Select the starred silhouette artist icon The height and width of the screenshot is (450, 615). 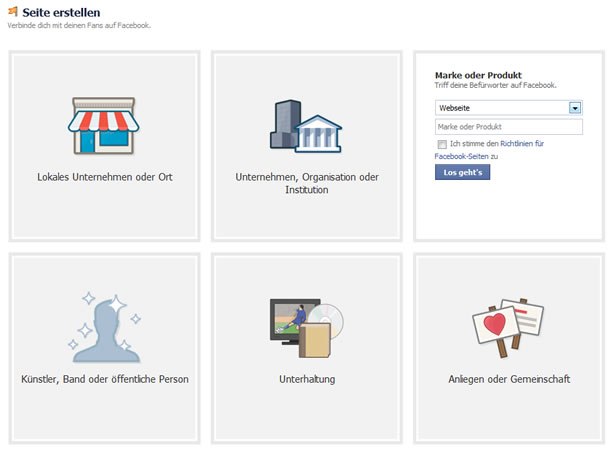(105, 327)
